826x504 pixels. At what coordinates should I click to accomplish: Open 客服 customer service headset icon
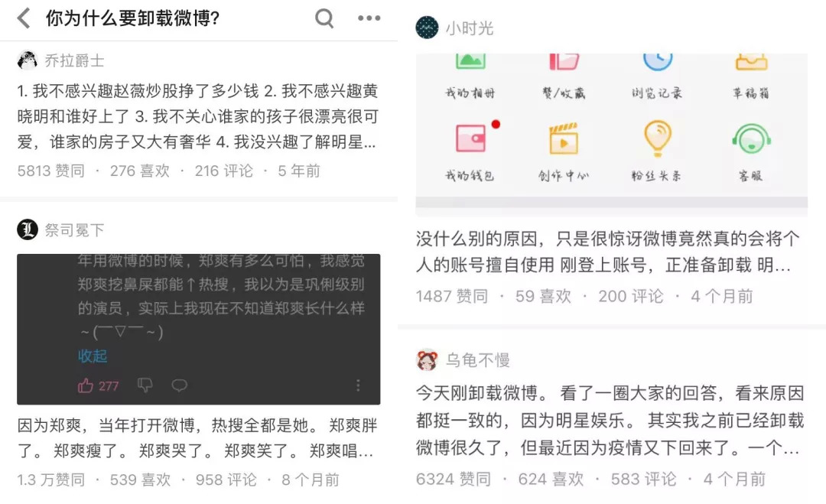tap(751, 138)
